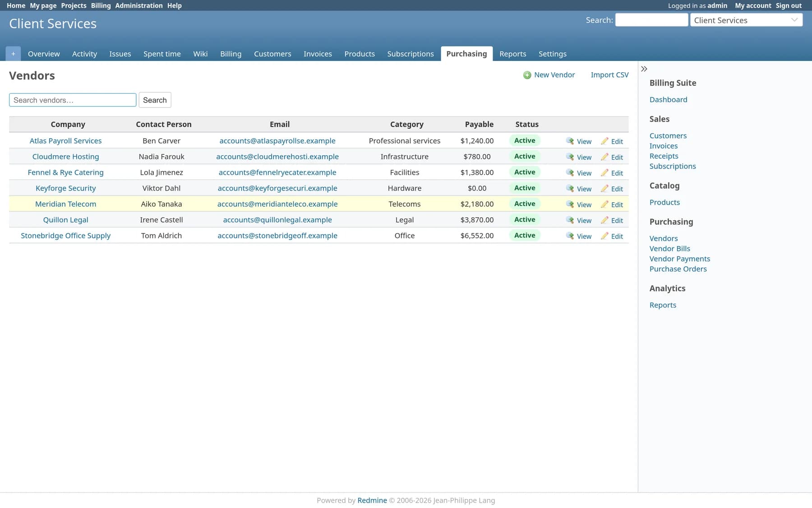
Task: Click the Redmine link in the footer
Action: [x=372, y=500]
